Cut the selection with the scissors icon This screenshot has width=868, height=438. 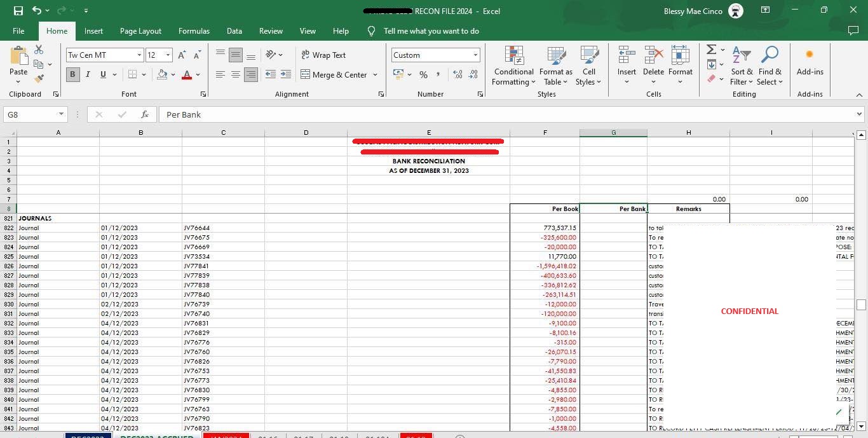(x=39, y=50)
